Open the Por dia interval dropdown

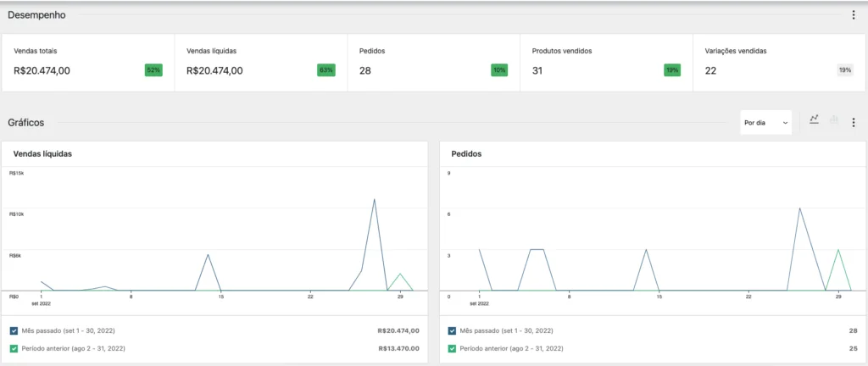click(x=765, y=122)
